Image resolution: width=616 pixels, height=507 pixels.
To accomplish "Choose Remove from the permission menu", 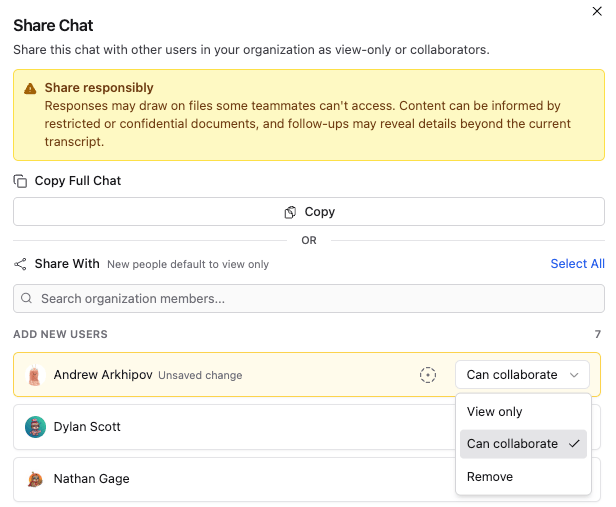I will (523, 477).
